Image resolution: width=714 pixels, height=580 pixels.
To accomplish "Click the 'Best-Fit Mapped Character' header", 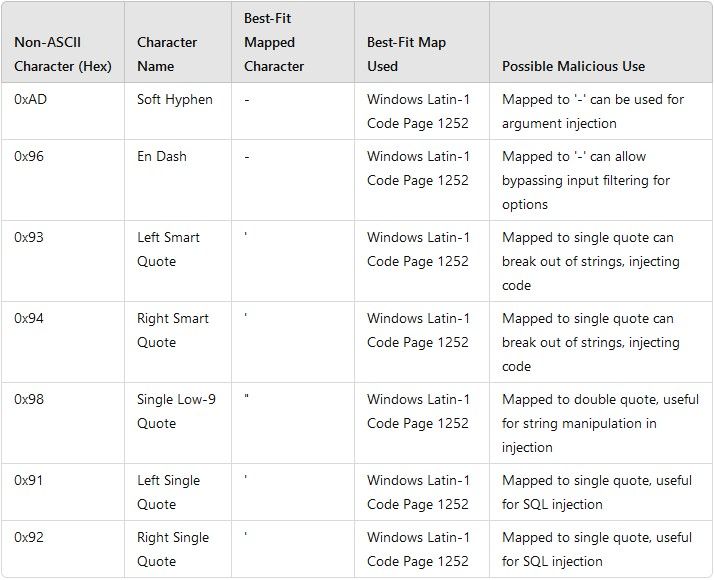I will (274, 42).
